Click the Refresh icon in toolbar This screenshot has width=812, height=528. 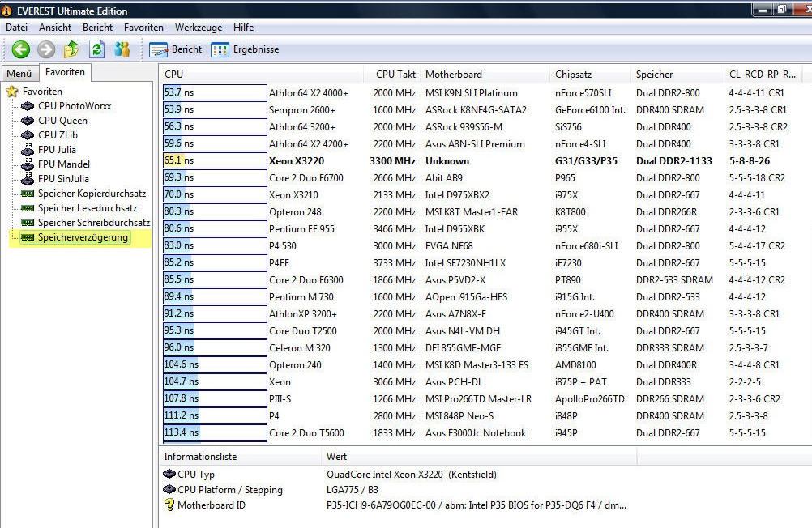(96, 49)
